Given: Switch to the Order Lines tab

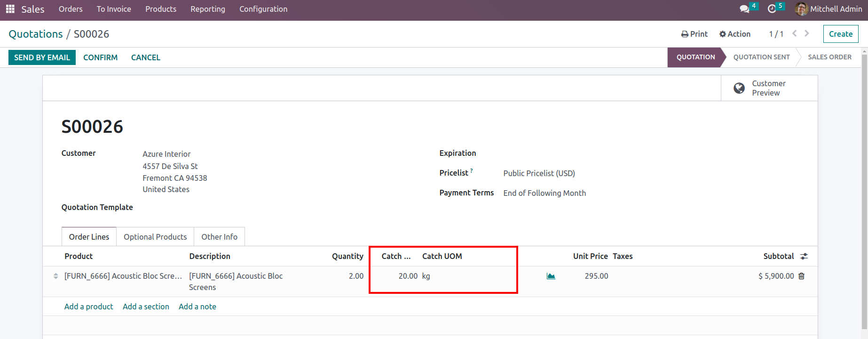Looking at the screenshot, I should click(x=89, y=237).
